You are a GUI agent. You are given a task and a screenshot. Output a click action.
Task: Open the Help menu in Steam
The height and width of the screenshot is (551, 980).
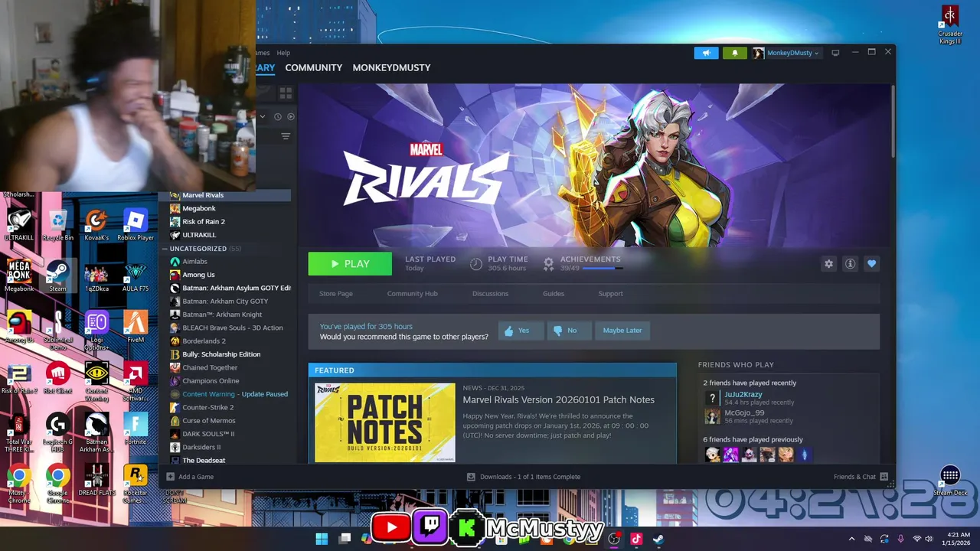pos(283,53)
